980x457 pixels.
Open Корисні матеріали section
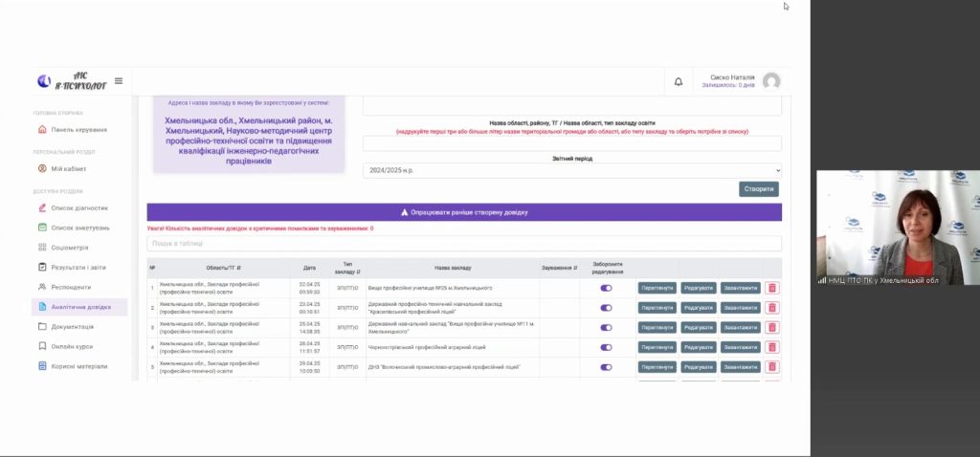tap(78, 366)
